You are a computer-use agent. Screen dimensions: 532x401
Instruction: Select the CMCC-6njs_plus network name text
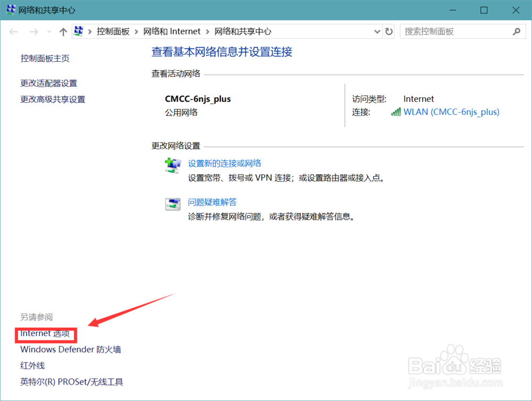tap(198, 99)
